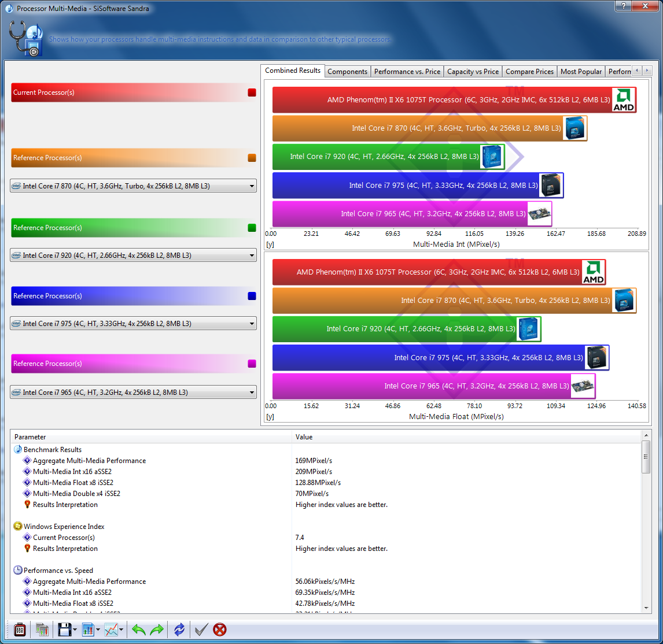Image resolution: width=663 pixels, height=644 pixels.
Task: Click the Performance vs. Speed clock icon
Action: (18, 570)
